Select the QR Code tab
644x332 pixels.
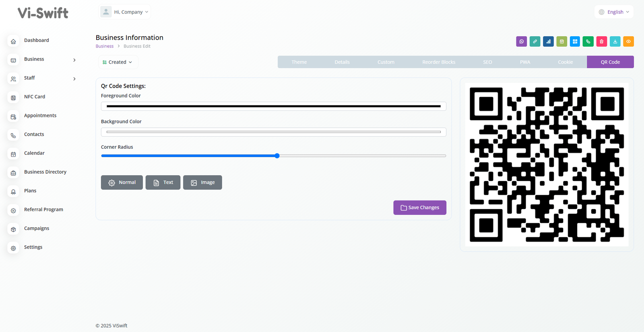610,62
